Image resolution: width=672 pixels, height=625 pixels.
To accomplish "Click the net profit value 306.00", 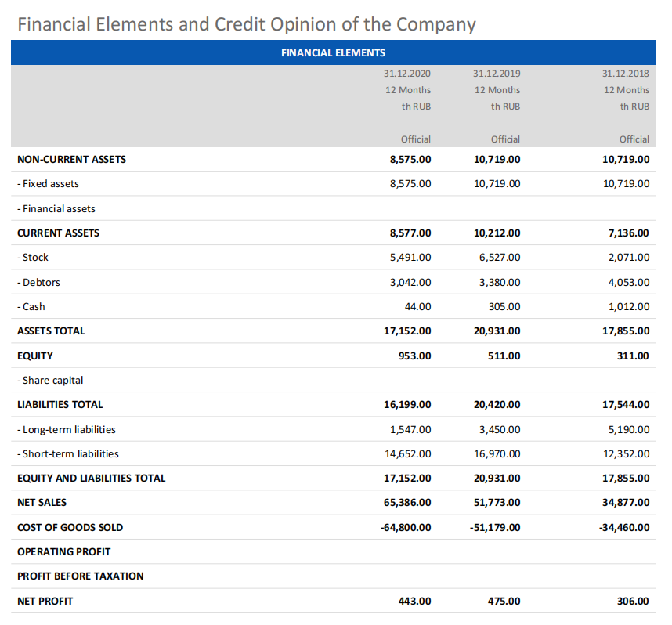I will [x=633, y=602].
